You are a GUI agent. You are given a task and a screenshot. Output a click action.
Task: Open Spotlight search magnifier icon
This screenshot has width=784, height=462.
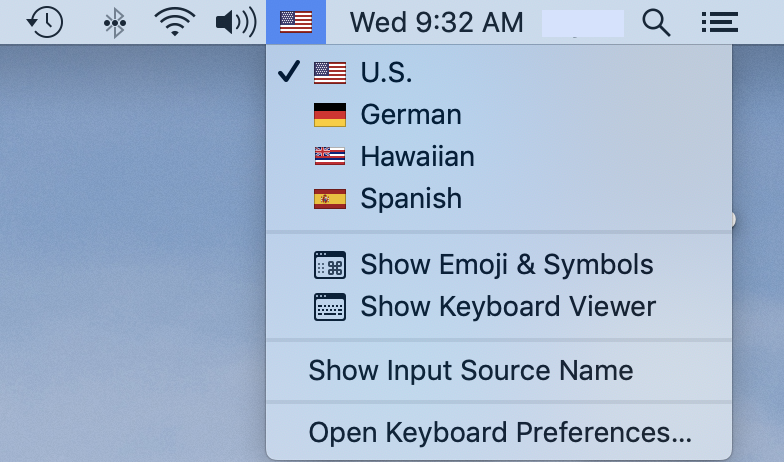[x=656, y=22]
